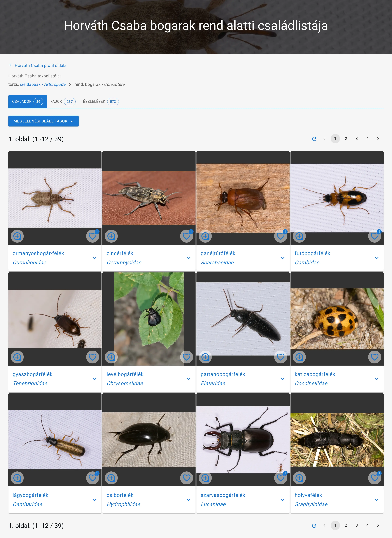Viewport: 392px width, 538px height.
Task: Open the Arthropoda breadcrumb link
Action: click(x=55, y=84)
